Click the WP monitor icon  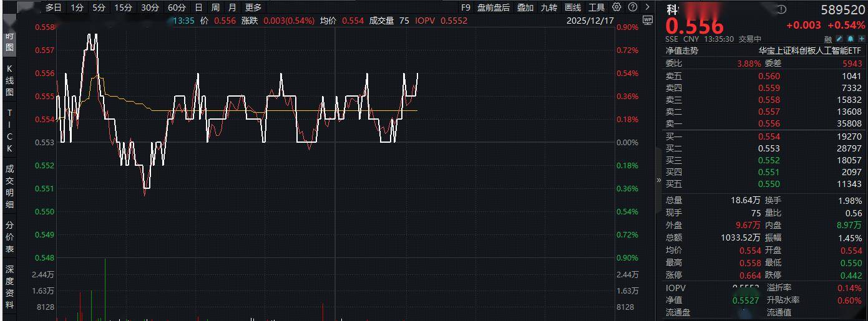point(647,20)
